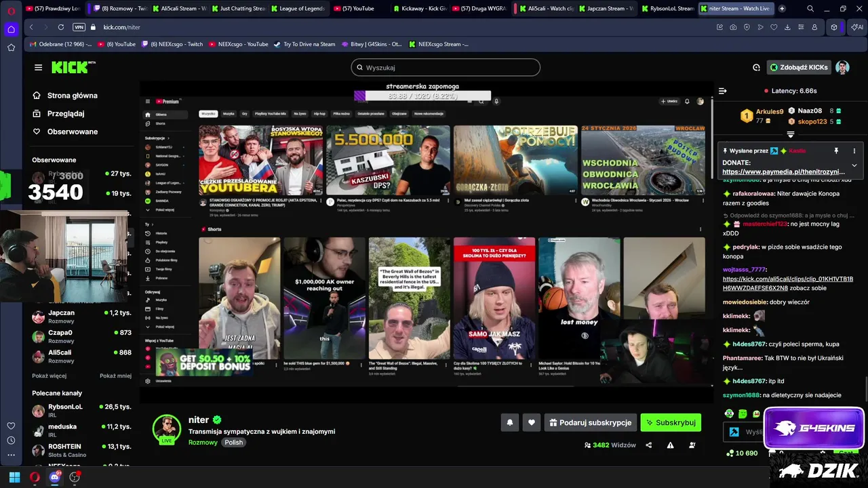This screenshot has height=488, width=868.
Task: Open tab search magnifier in the title bar
Action: (x=810, y=9)
